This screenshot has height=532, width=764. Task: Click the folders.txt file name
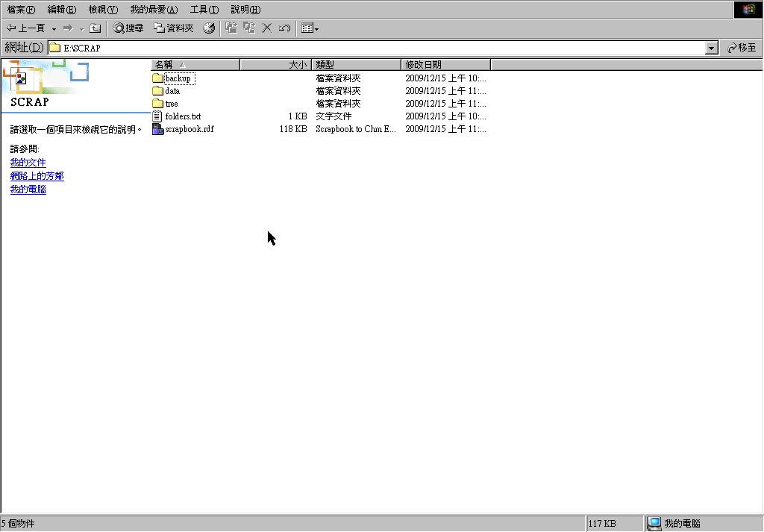pos(184,116)
